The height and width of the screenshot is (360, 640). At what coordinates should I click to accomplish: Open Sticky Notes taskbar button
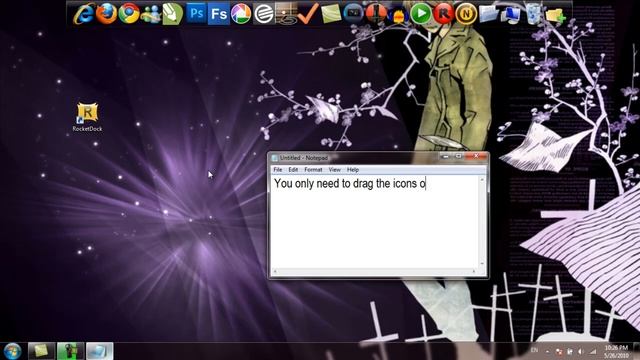click(x=41, y=351)
